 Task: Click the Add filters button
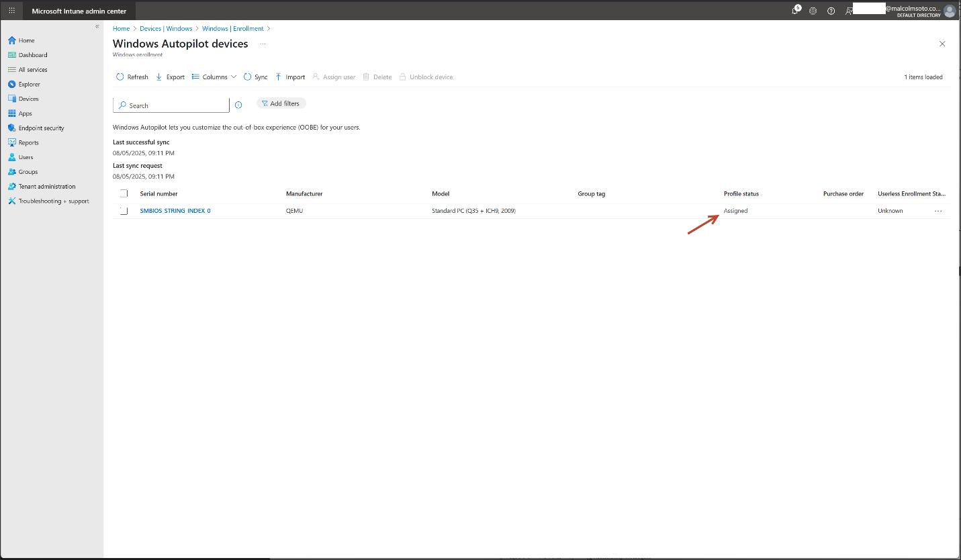tap(281, 103)
